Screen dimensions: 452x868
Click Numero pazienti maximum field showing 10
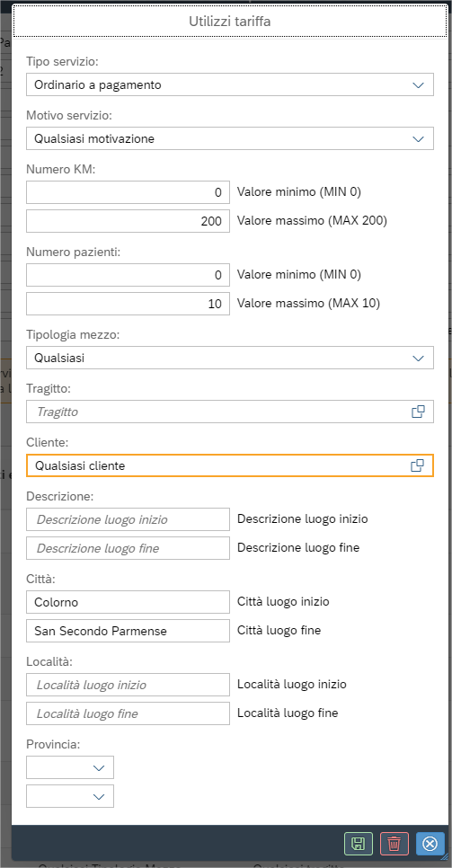(x=128, y=304)
